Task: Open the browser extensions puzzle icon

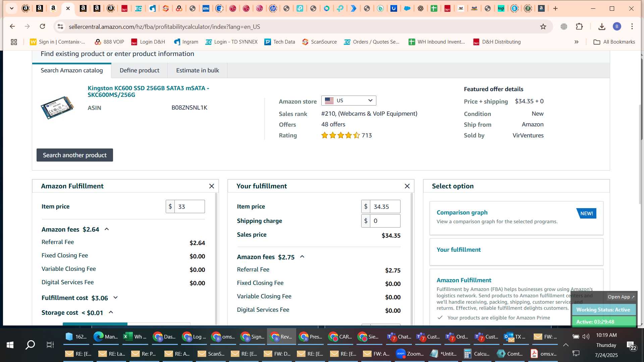Action: pos(579,26)
